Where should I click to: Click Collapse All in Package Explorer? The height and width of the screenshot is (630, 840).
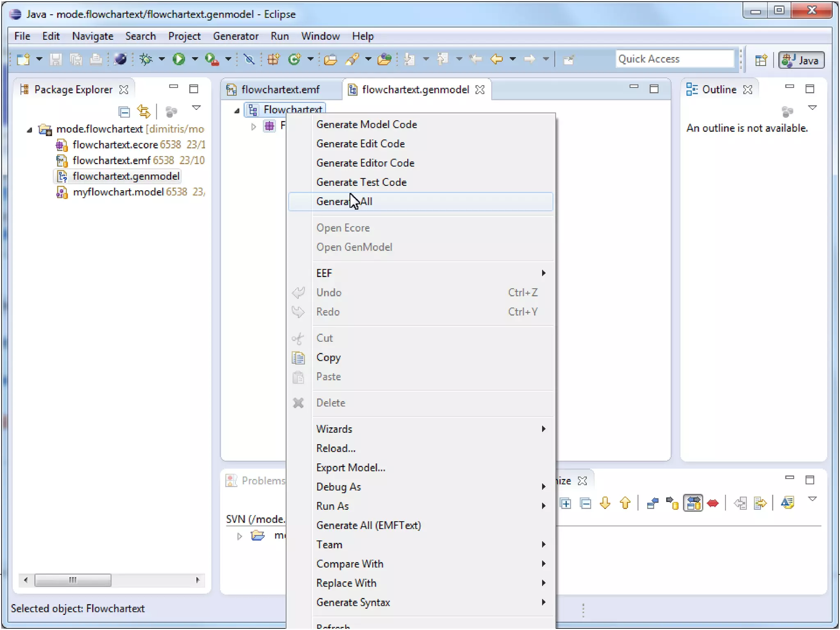pyautogui.click(x=124, y=112)
